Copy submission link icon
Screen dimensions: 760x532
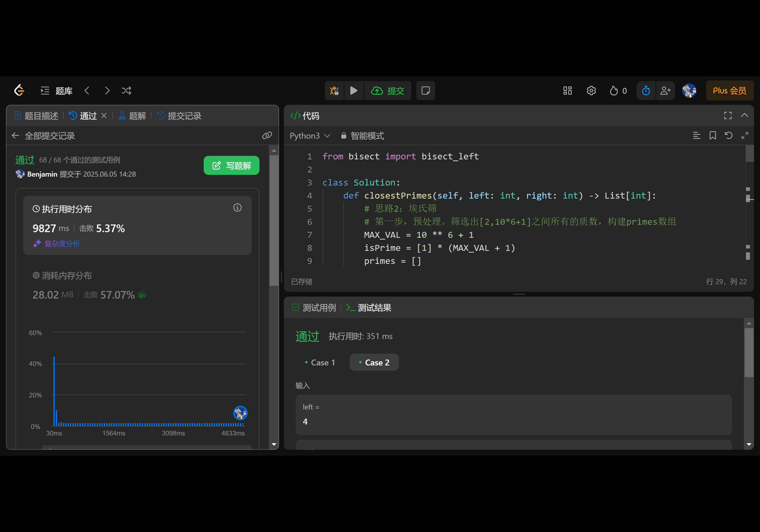pos(267,135)
